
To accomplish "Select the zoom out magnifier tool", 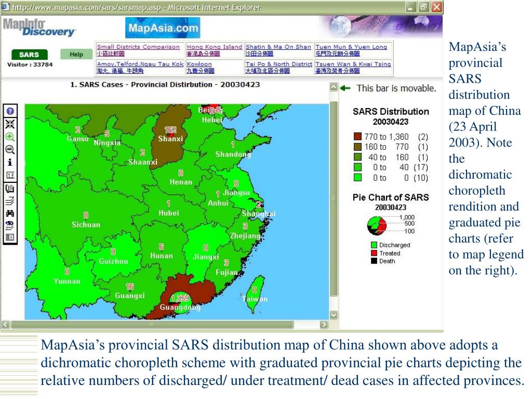I will coord(10,150).
